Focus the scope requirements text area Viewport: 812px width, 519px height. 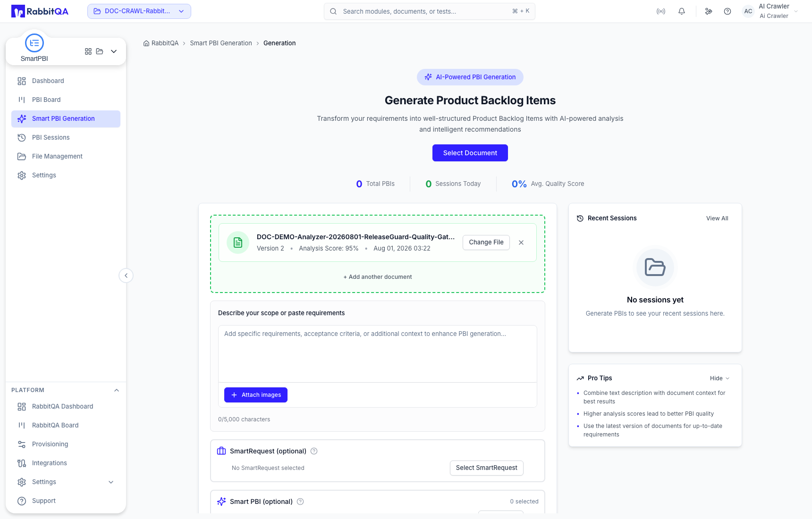click(x=378, y=354)
